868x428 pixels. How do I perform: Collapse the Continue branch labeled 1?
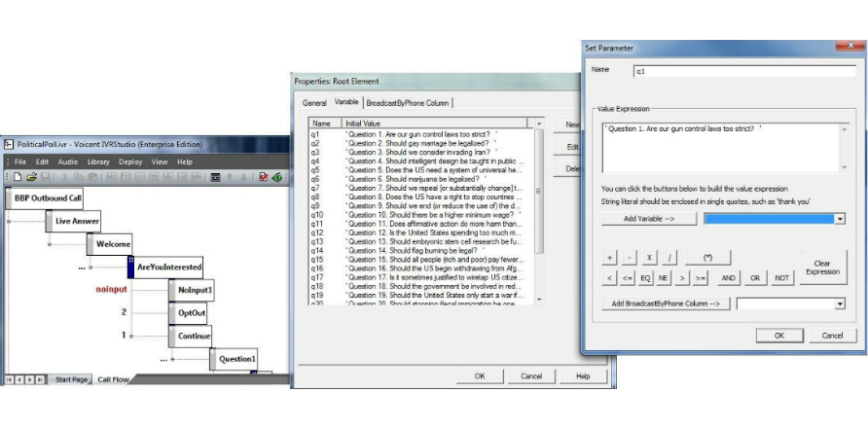pos(131,337)
